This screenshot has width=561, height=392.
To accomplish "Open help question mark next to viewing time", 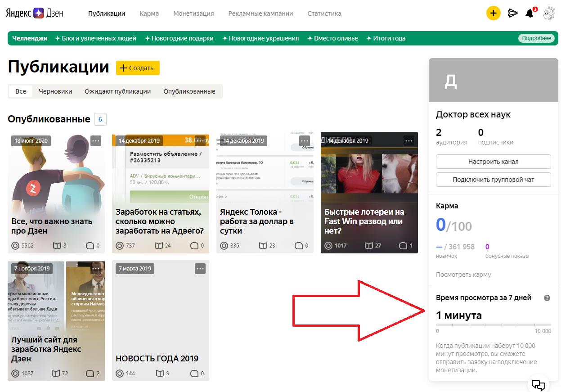I will 547,298.
